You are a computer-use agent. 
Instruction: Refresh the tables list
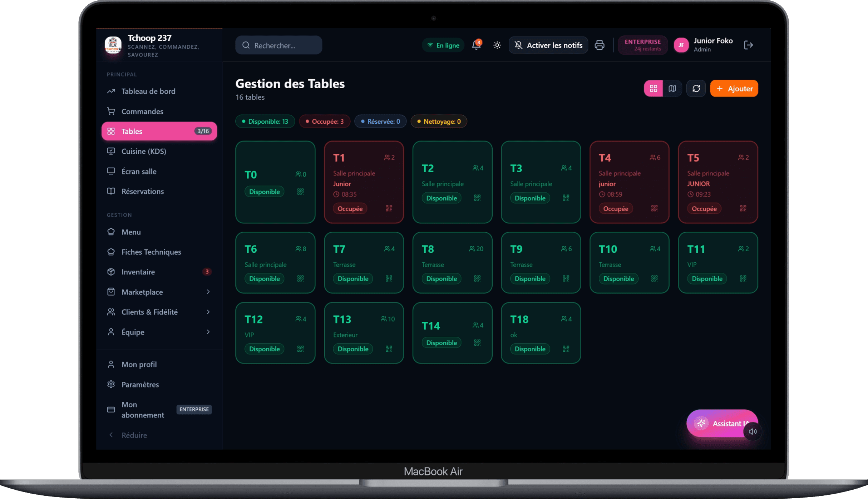point(696,88)
